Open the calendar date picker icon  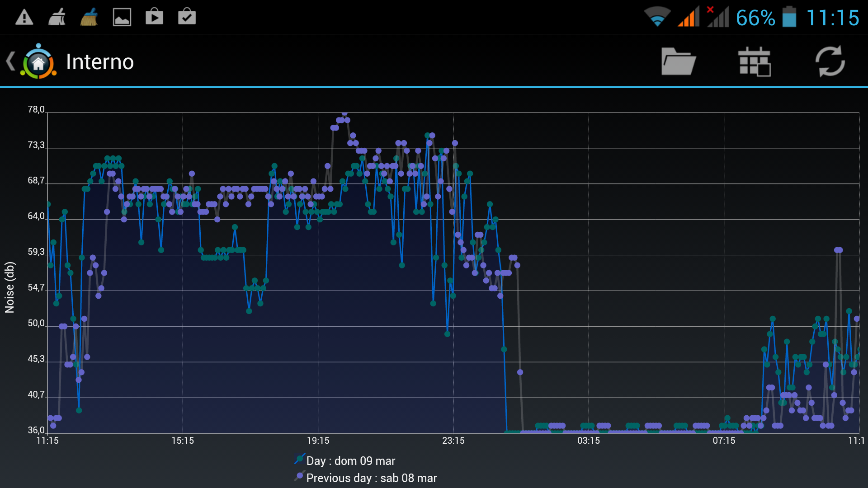point(754,61)
